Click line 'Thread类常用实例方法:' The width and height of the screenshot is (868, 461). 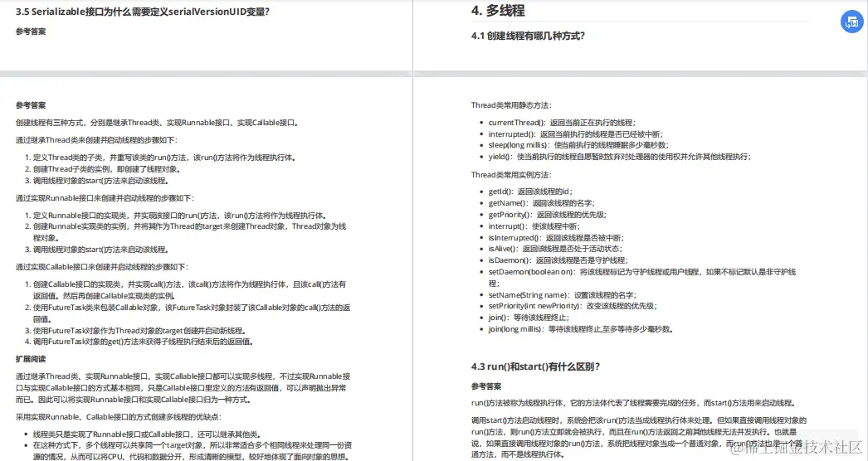(511, 175)
